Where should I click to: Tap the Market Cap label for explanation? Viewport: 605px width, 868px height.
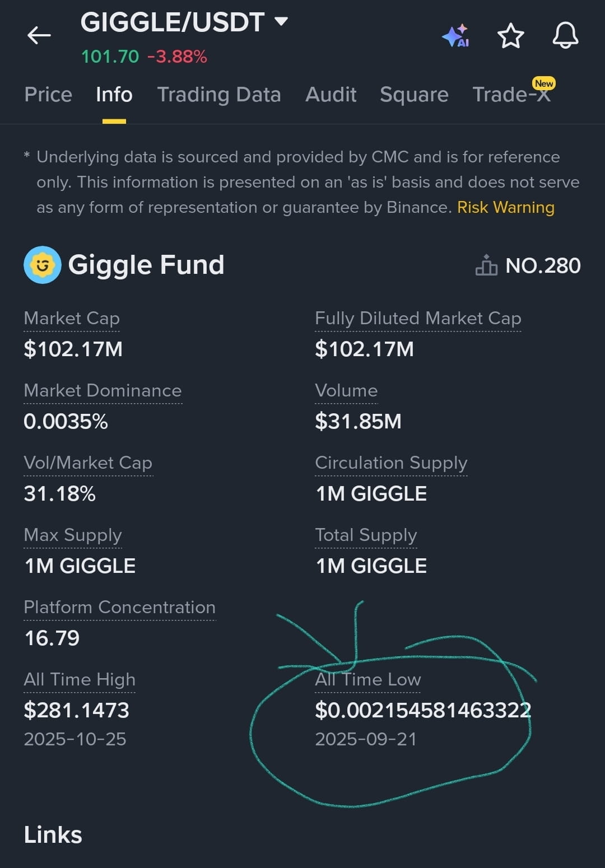[x=72, y=318]
